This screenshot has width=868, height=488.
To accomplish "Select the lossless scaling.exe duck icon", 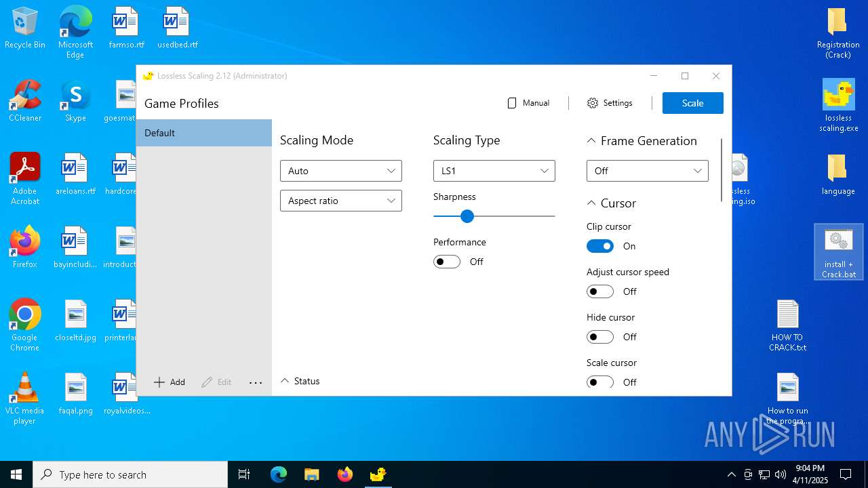I will 838,106.
